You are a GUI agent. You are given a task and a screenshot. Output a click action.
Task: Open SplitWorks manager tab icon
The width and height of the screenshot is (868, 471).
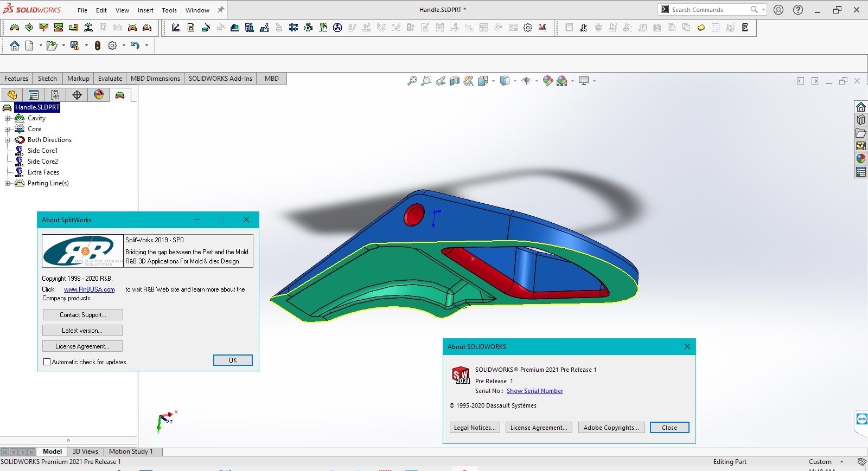(x=120, y=95)
